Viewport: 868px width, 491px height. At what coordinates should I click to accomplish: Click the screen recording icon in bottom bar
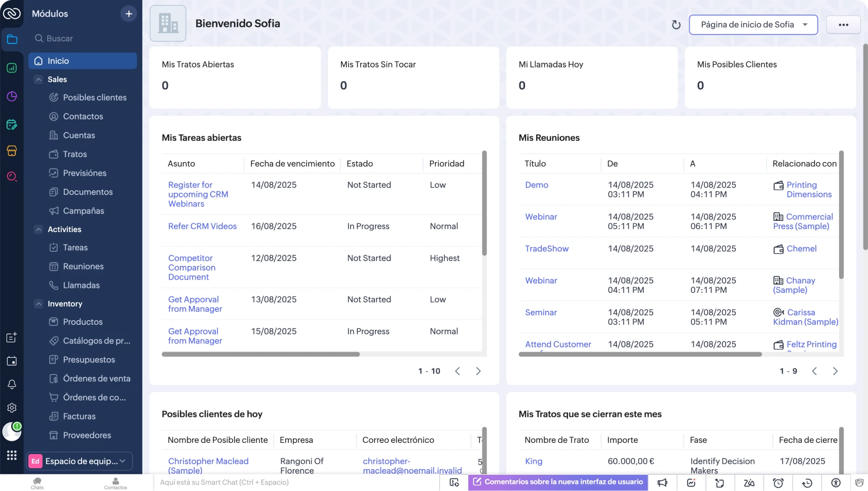point(454,483)
